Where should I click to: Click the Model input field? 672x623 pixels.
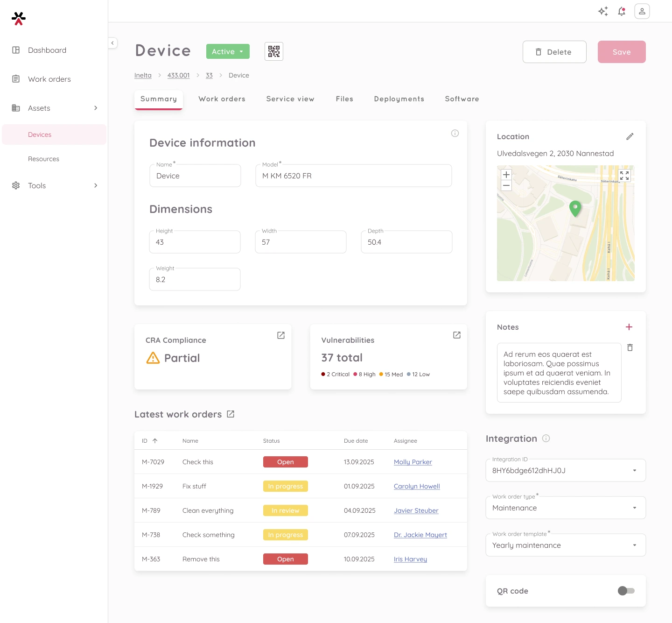354,176
